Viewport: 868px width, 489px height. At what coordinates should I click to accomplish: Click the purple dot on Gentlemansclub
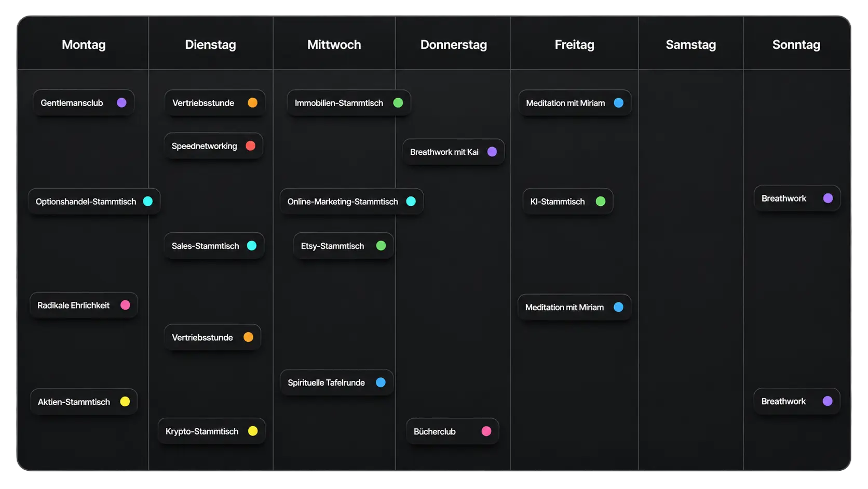(x=121, y=103)
